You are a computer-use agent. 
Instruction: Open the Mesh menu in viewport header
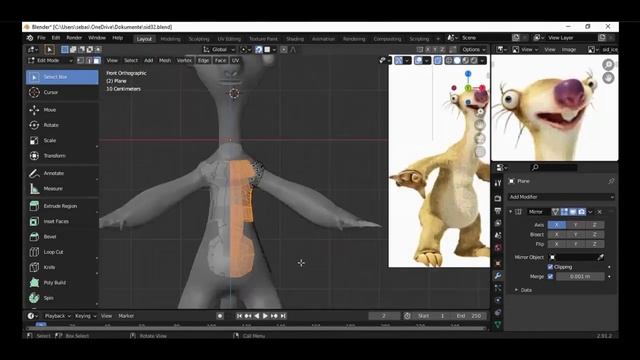(165, 60)
